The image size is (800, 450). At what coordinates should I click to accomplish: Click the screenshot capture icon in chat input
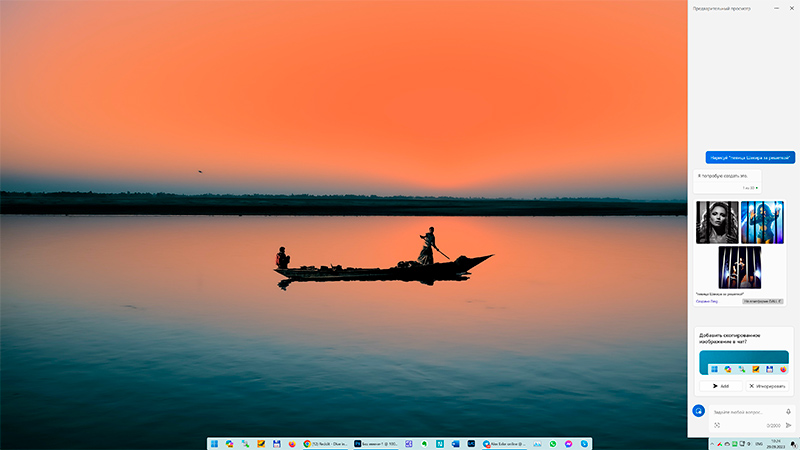(717, 425)
